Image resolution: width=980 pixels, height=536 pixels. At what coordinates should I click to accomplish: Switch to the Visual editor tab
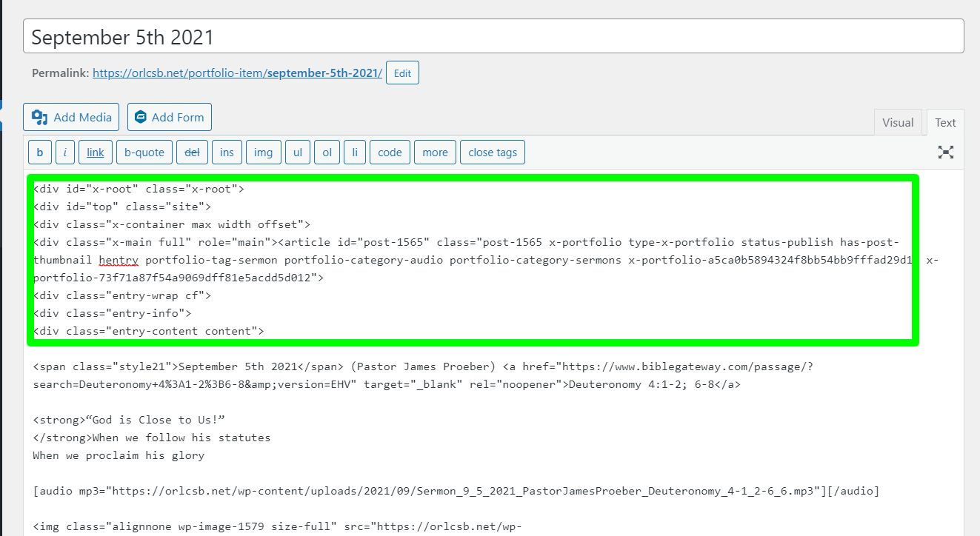point(897,123)
